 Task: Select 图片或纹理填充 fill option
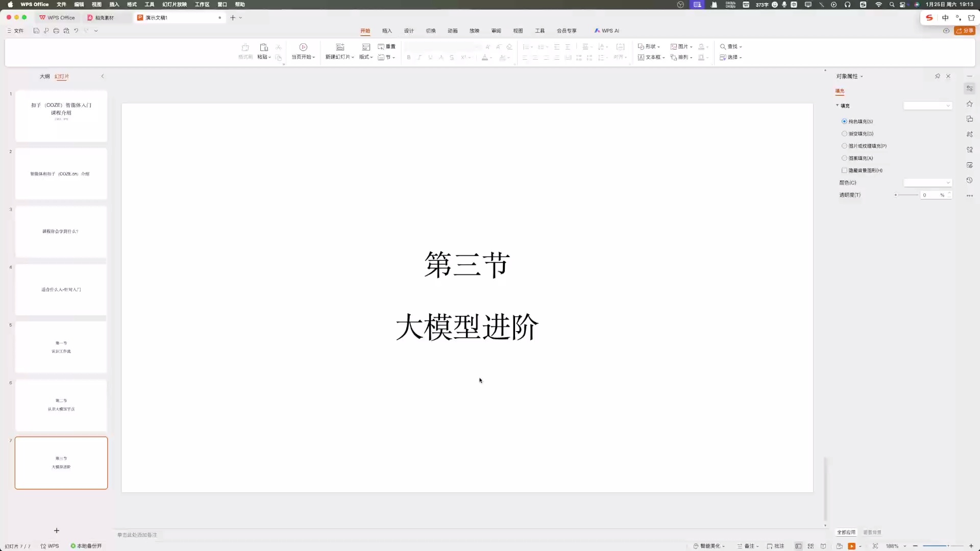[844, 146]
